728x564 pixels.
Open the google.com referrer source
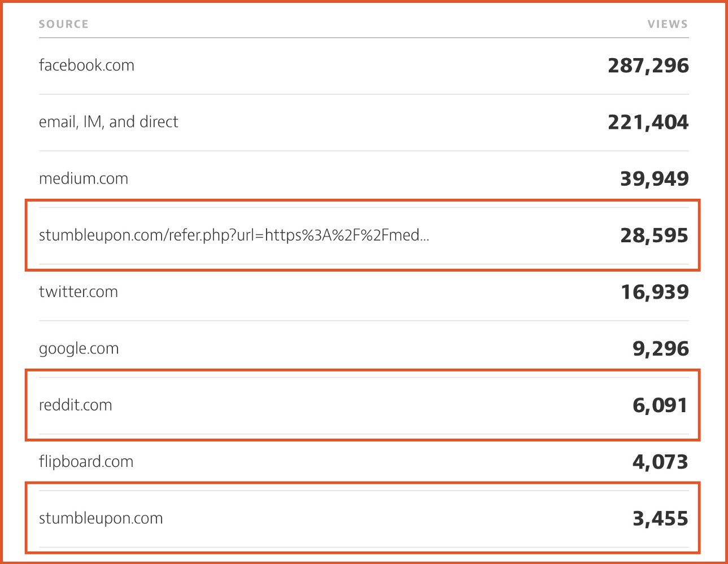click(x=79, y=348)
